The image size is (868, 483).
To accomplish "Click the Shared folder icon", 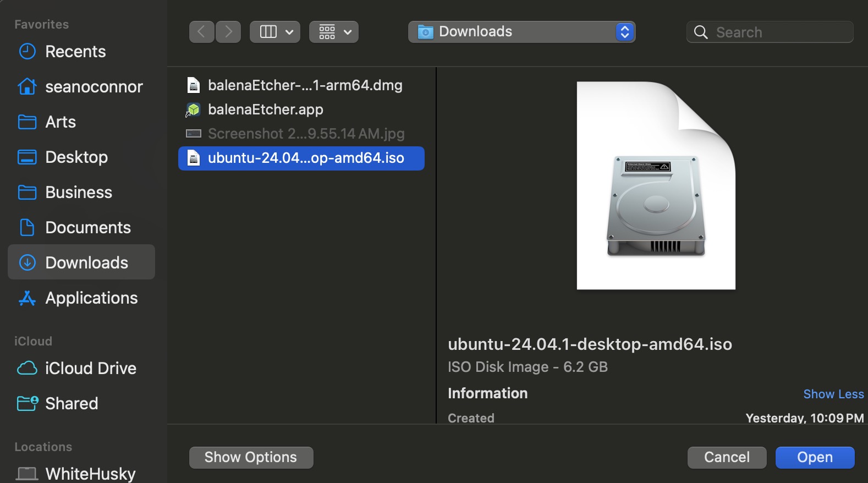I will pos(28,403).
